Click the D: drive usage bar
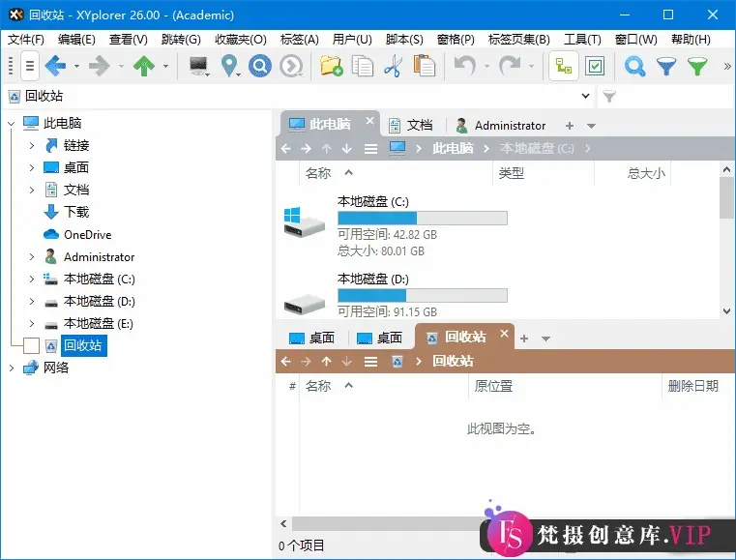The width and height of the screenshot is (736, 560). coord(423,295)
